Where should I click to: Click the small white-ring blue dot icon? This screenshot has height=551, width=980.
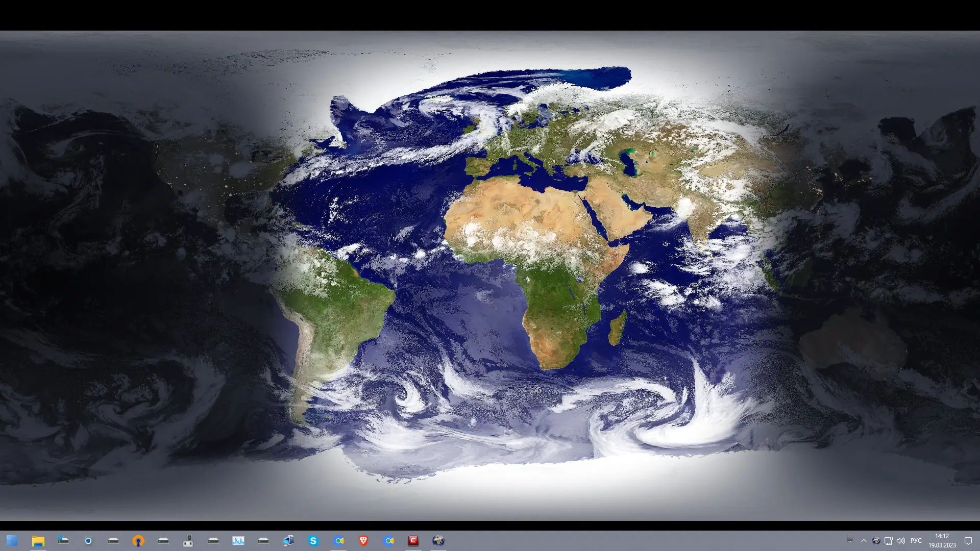tap(88, 540)
